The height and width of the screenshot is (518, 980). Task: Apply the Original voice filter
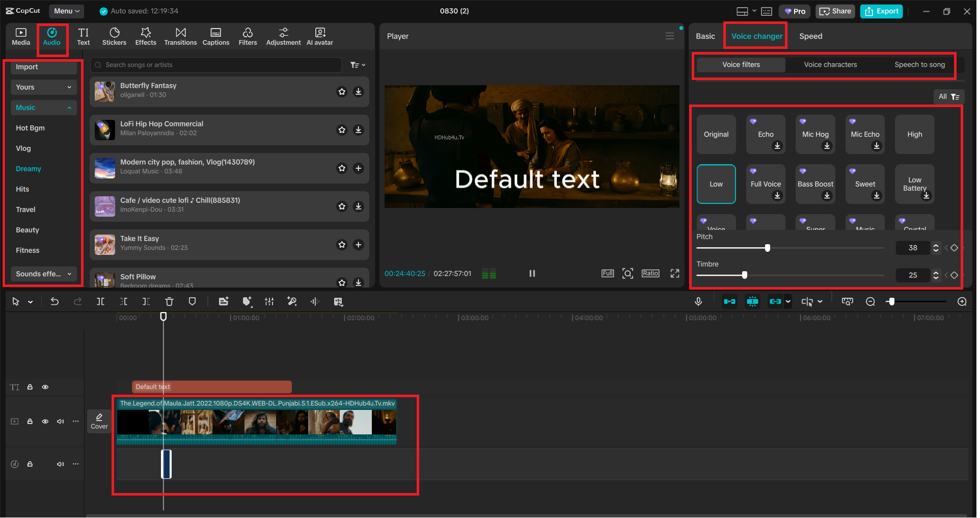point(716,135)
